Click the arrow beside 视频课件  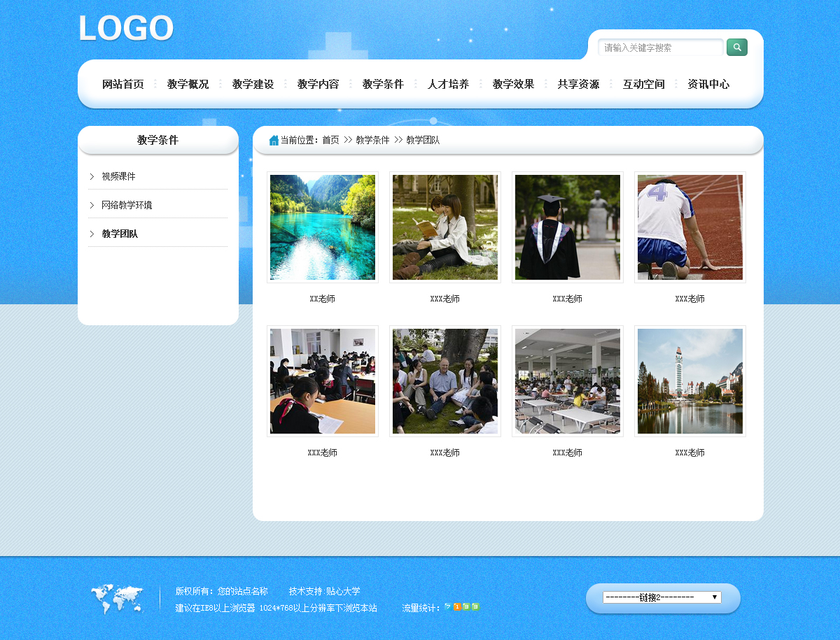(92, 176)
